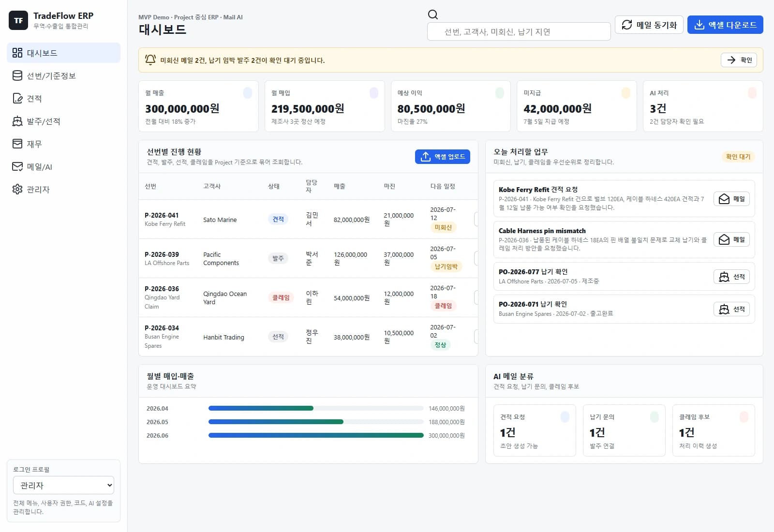Click the ship icon for PO-2026-077 납기 확인
The height and width of the screenshot is (532, 774).
[724, 277]
